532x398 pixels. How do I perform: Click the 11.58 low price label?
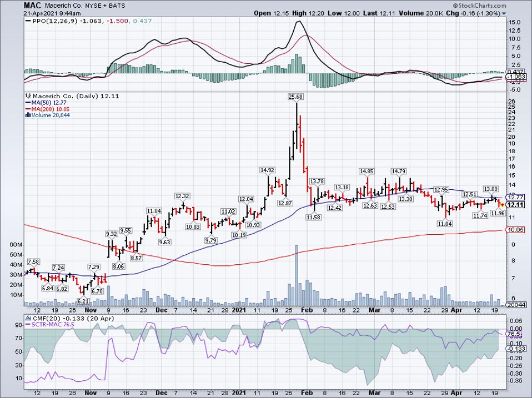tap(313, 217)
